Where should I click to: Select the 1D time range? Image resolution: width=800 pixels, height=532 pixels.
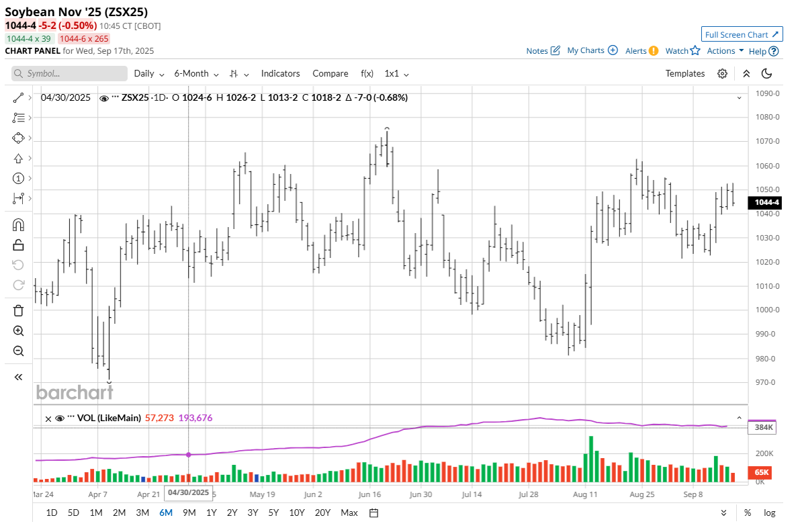(x=52, y=513)
